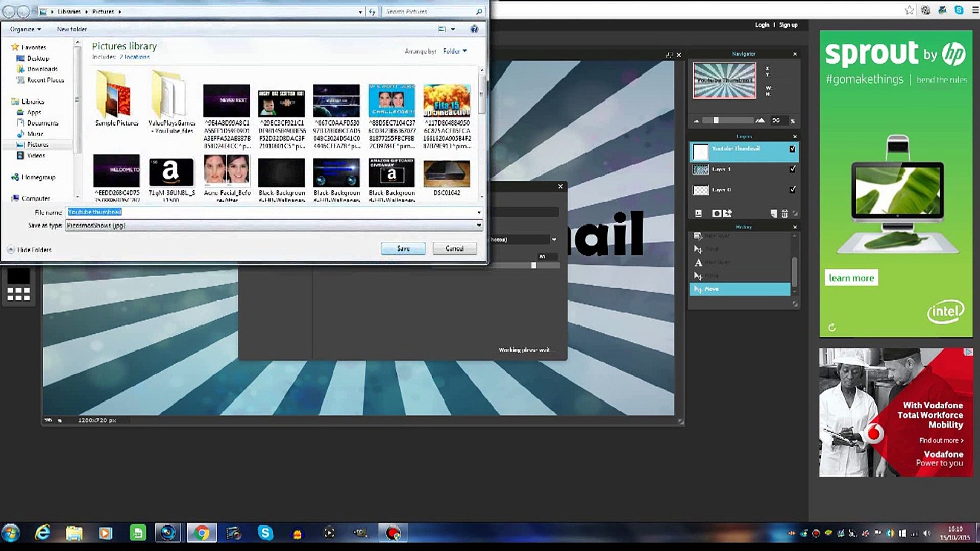Viewport: 980px width, 551px height.
Task: Bookmark page with star icon
Action: [x=909, y=10]
